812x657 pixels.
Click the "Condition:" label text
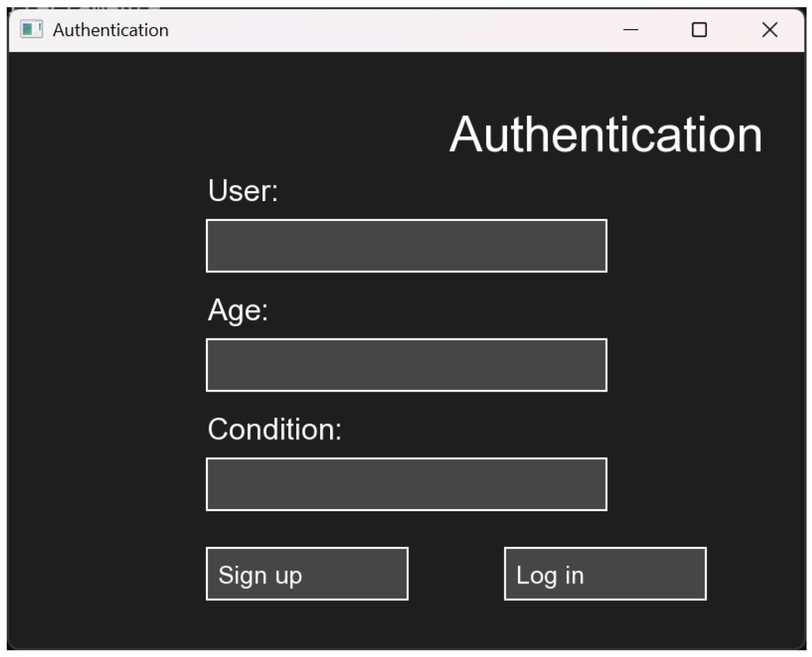point(274,429)
